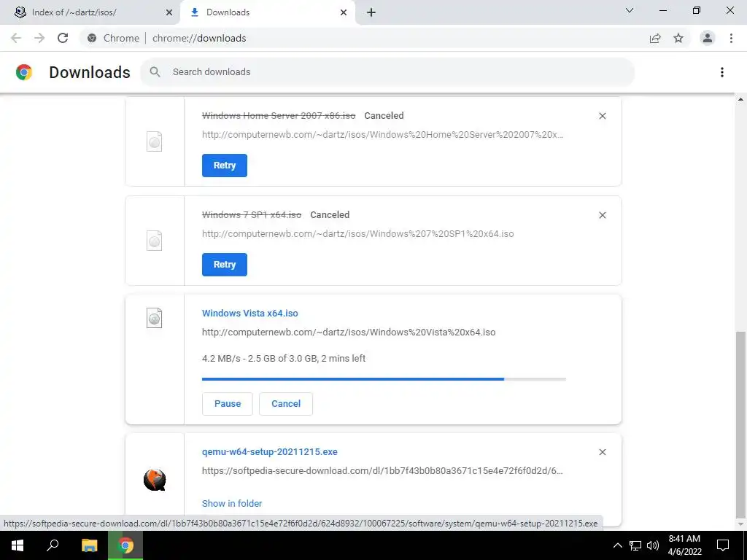747x560 pixels.
Task: Open the Windows 7 SP1 source URL link
Action: [x=357, y=234]
